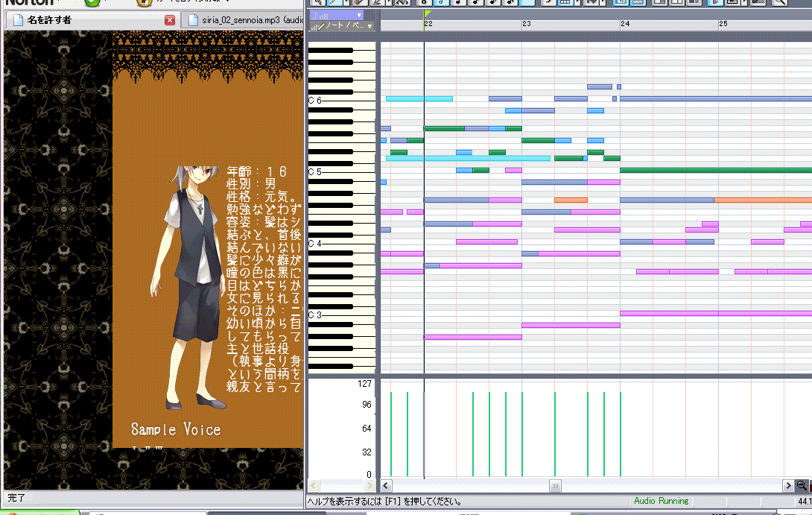Click the green playhead marker on ruler
The width and height of the screenshot is (812, 515).
pyautogui.click(x=428, y=14)
